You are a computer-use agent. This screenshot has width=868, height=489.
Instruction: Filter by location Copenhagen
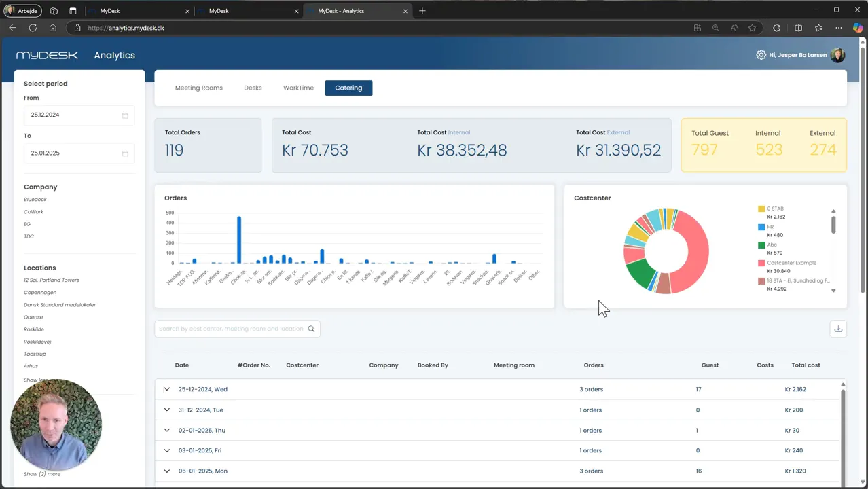40,293
